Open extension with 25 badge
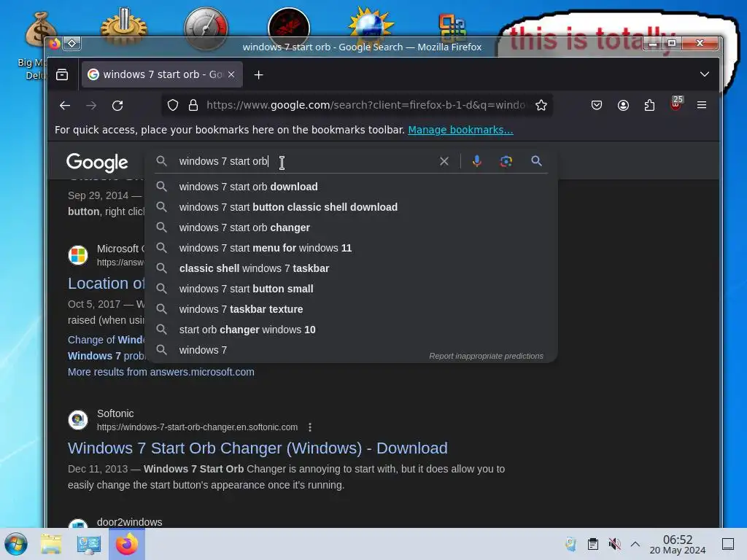Screen dimensions: 747x560 (x=676, y=104)
